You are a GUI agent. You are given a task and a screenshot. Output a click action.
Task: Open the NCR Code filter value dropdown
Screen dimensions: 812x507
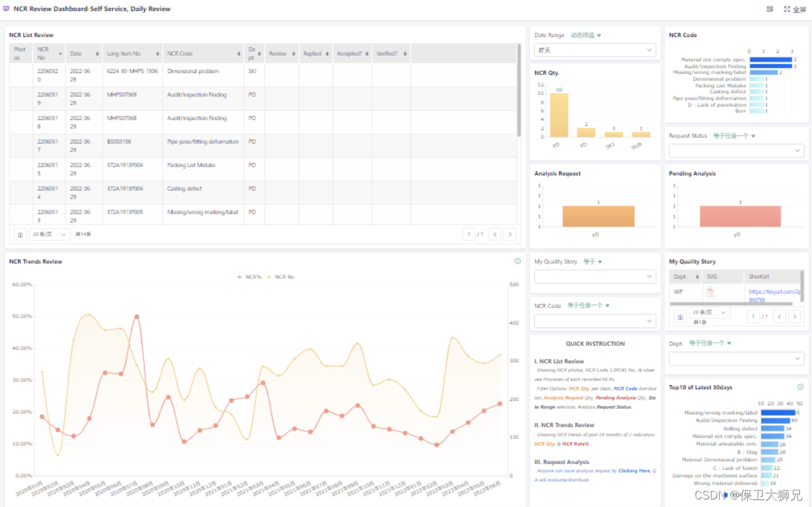pyautogui.click(x=595, y=321)
